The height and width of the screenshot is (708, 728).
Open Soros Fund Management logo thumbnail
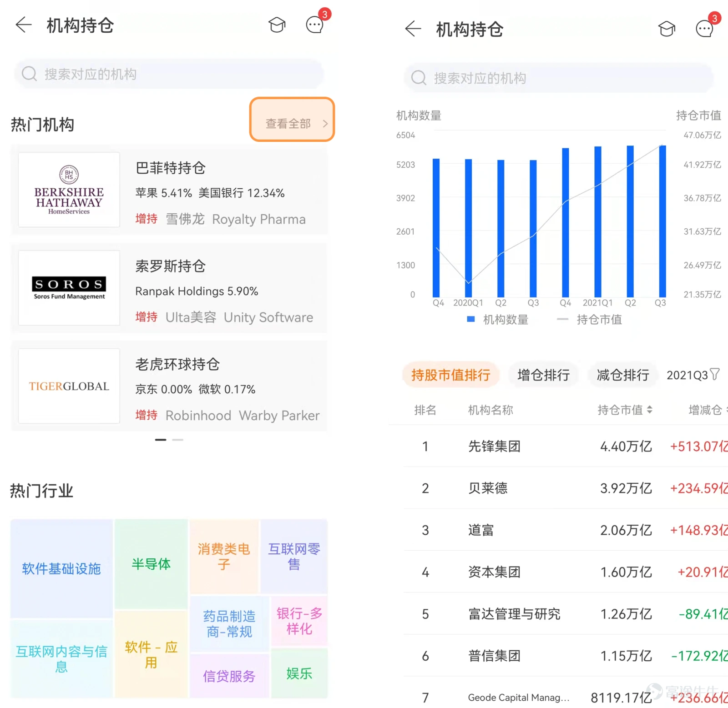[x=69, y=288]
